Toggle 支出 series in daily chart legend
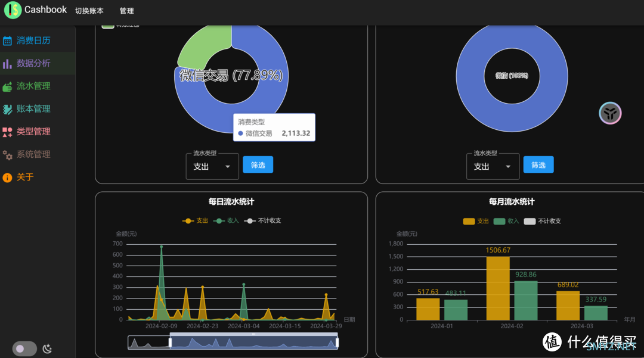Image resolution: width=644 pixels, height=358 pixels. (195, 220)
